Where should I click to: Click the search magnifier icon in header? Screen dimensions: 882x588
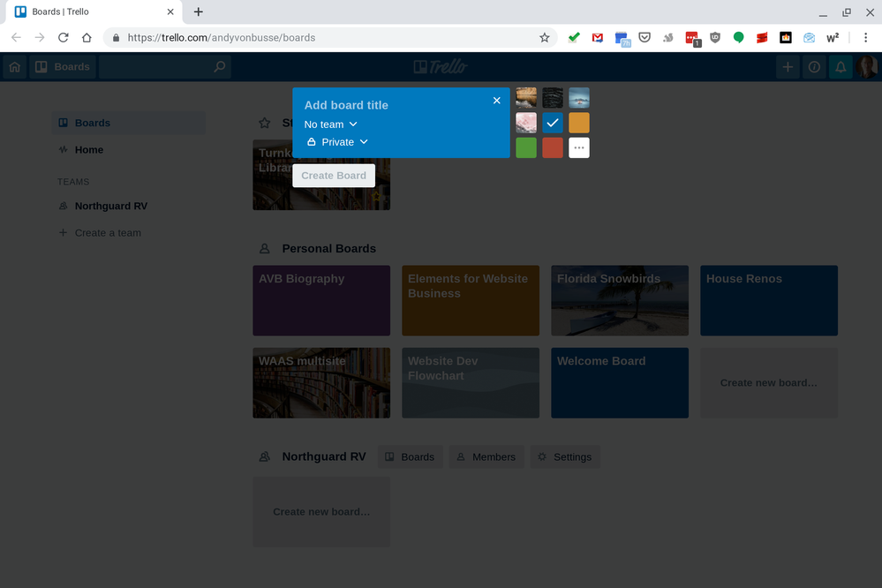pos(219,67)
